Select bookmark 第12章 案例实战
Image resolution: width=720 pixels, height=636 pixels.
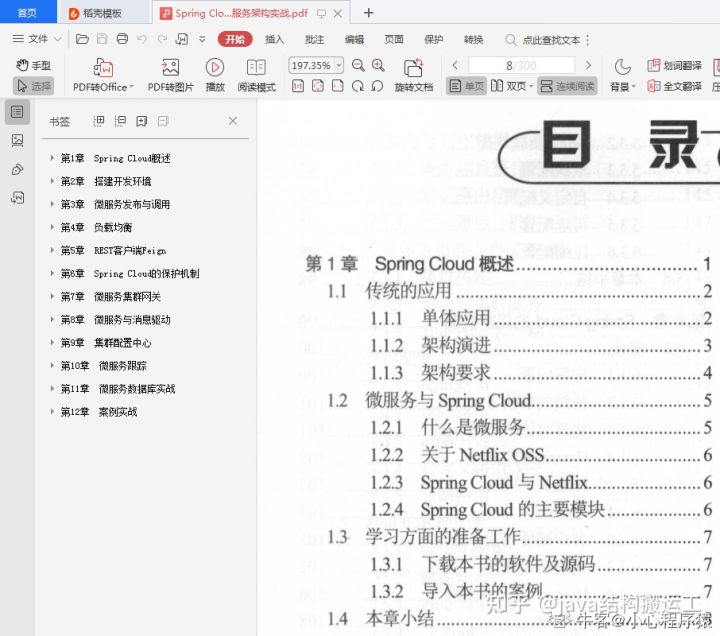(x=99, y=412)
